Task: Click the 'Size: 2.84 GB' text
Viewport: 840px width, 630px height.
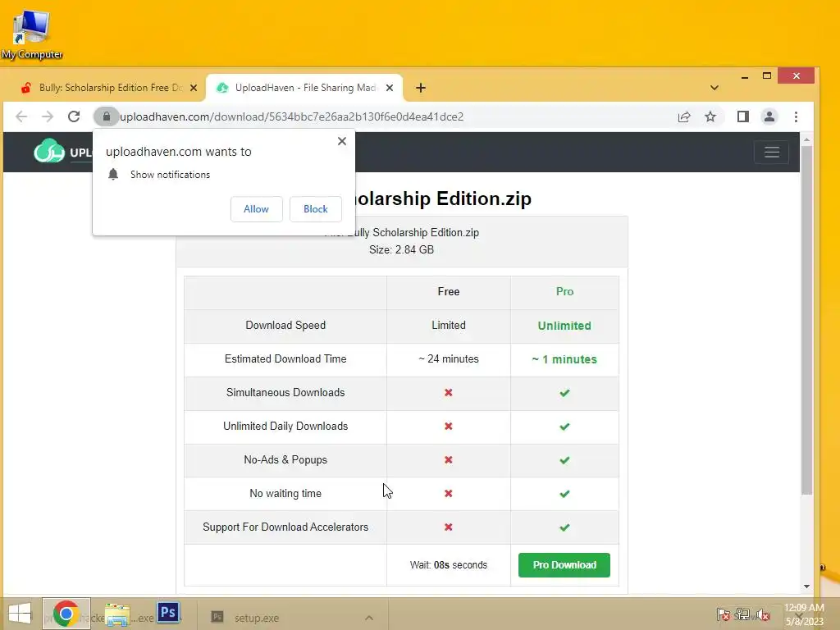Action: click(401, 249)
